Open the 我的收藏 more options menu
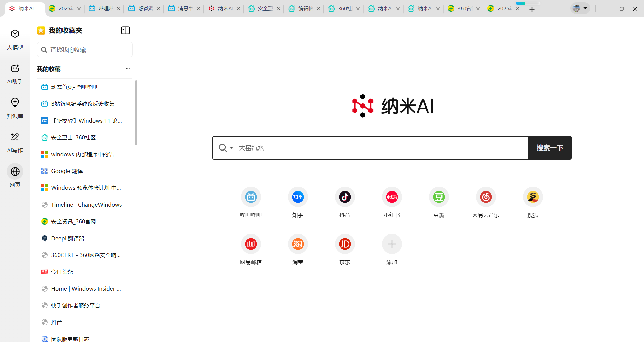The height and width of the screenshot is (342, 644). pos(128,69)
